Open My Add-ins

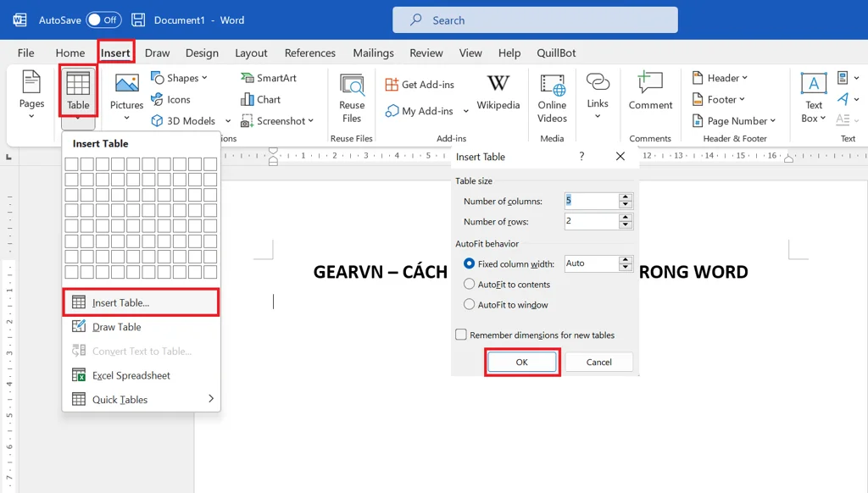[420, 111]
